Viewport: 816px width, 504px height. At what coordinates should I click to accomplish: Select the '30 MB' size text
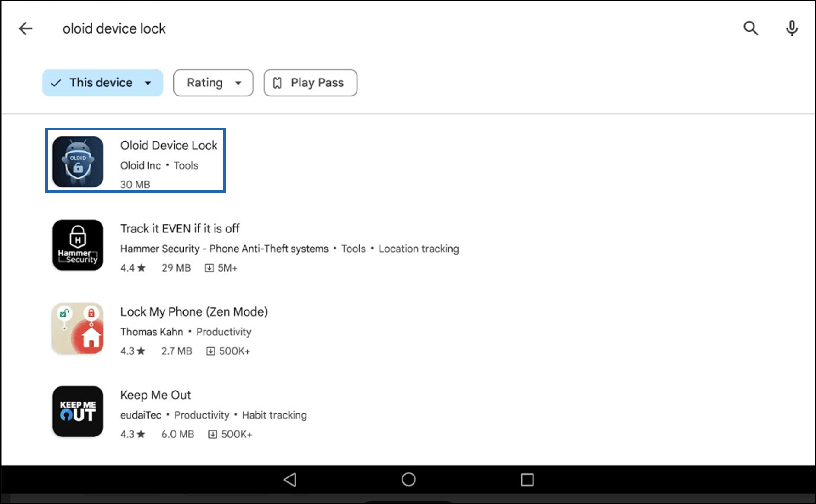coord(135,184)
